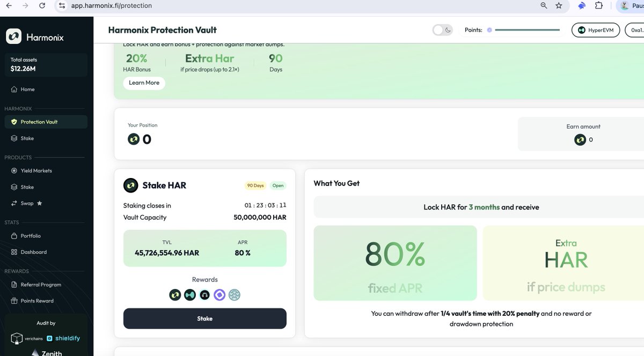This screenshot has width=644, height=356.
Task: Click the purple reward token icon
Action: point(219,295)
